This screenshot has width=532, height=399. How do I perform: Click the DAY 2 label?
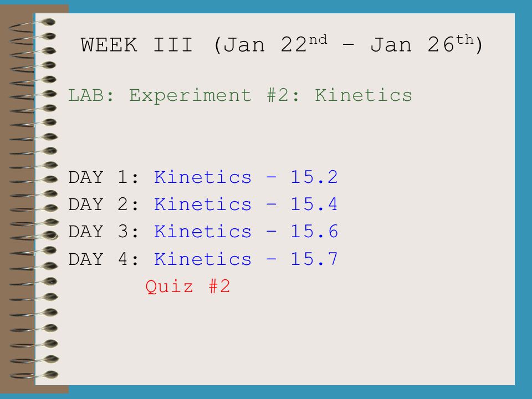pyautogui.click(x=104, y=204)
